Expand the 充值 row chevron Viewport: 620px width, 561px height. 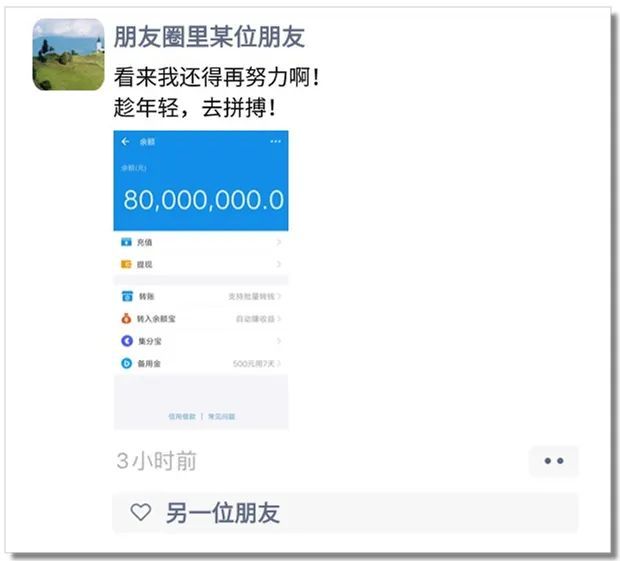pyautogui.click(x=279, y=242)
